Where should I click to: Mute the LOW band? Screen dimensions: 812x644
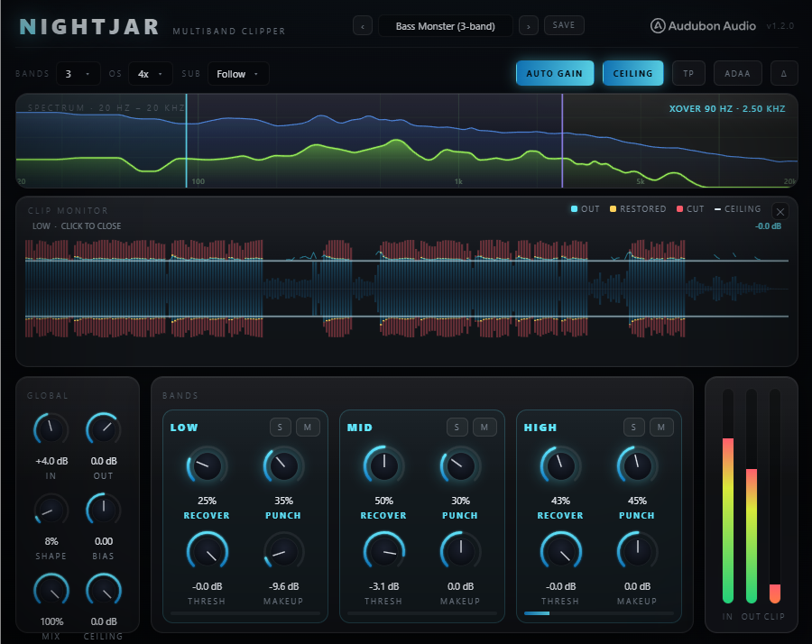click(x=308, y=428)
